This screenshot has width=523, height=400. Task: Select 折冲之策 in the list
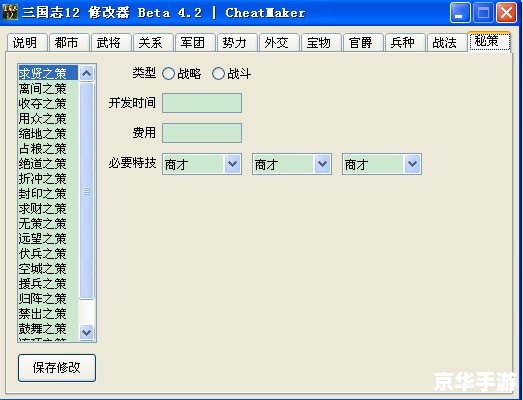[x=48, y=178]
